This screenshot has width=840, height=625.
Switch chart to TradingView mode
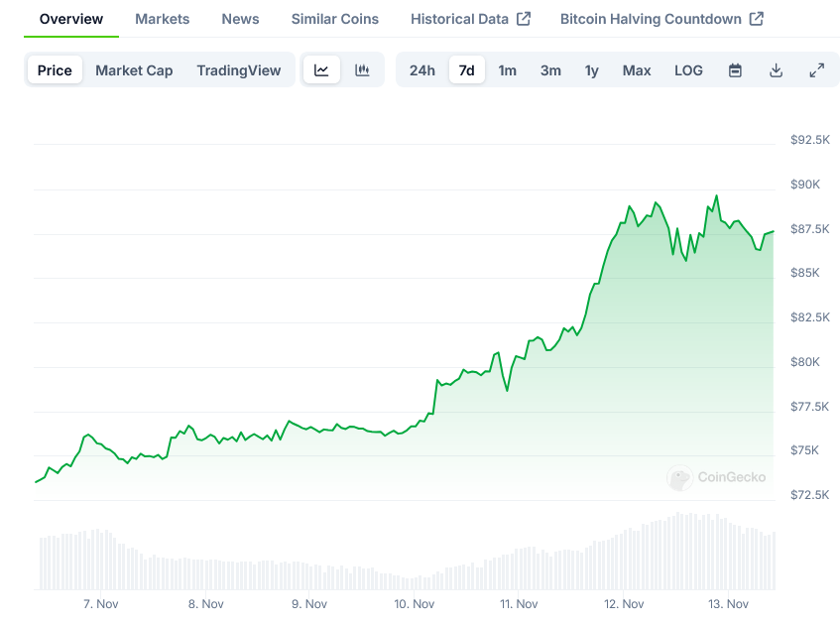pos(239,70)
